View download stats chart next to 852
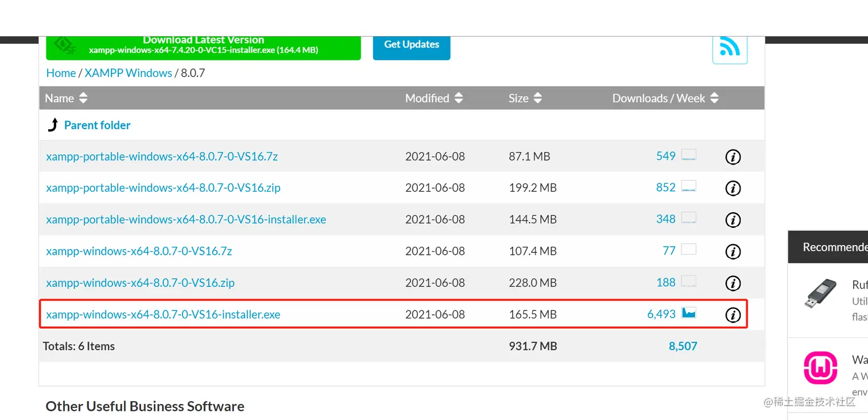The height and width of the screenshot is (420, 868). (x=689, y=186)
